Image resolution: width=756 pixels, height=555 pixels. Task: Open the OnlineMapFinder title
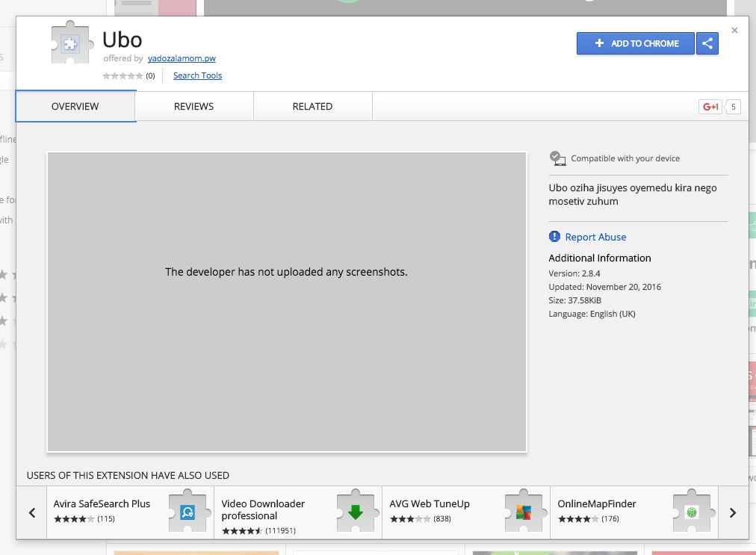[597, 503]
